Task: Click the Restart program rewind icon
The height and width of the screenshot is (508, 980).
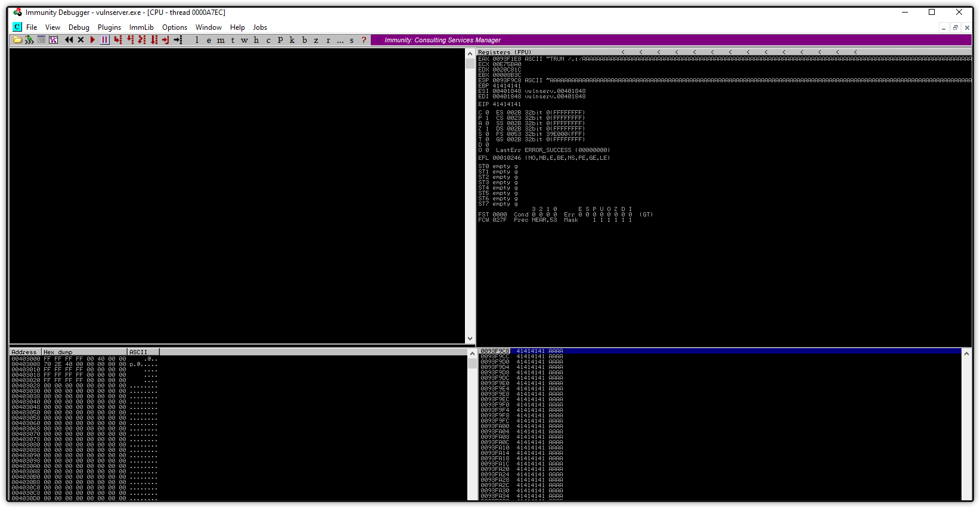Action: point(69,40)
